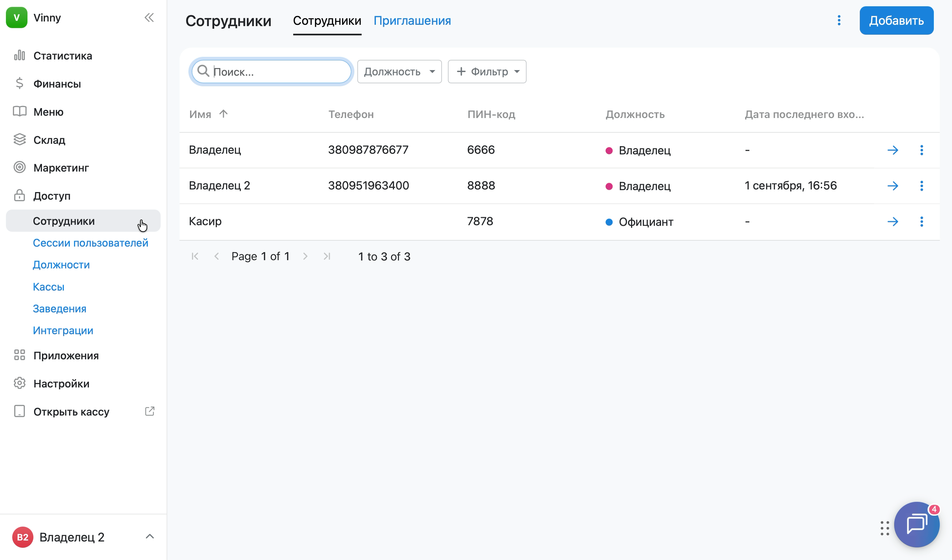Open Сессии пользователей in sidebar
Screen dimensions: 952x560
tap(90, 243)
